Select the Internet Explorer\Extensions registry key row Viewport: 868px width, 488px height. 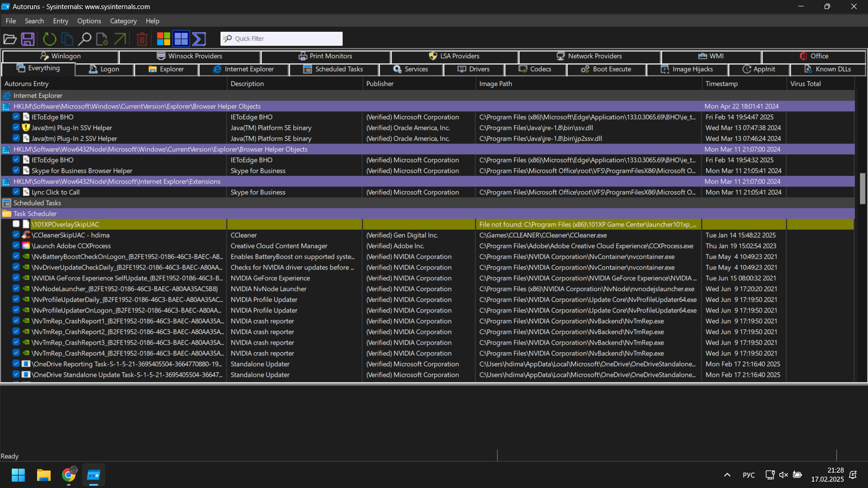427,181
